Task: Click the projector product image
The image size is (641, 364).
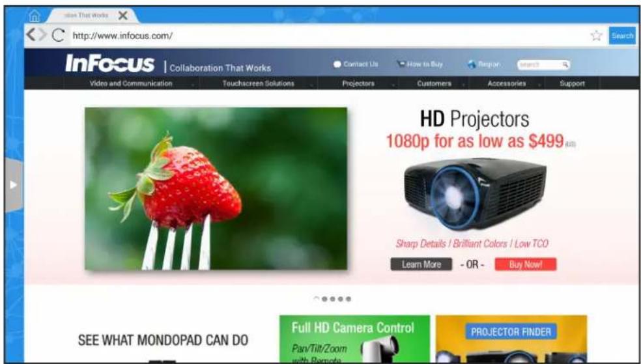Action: tap(475, 193)
